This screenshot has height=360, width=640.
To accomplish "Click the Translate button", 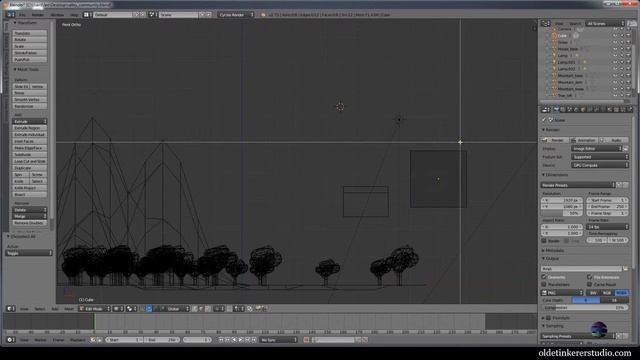I will pyautogui.click(x=29, y=33).
